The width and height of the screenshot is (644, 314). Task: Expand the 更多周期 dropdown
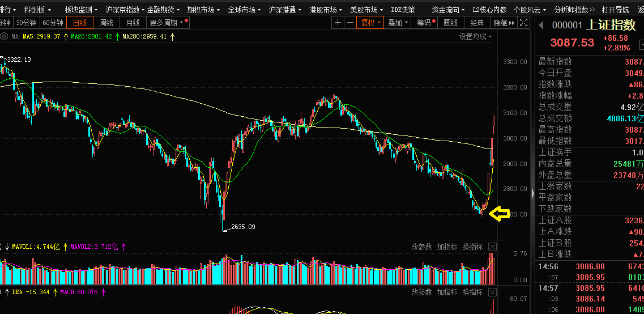pos(168,23)
